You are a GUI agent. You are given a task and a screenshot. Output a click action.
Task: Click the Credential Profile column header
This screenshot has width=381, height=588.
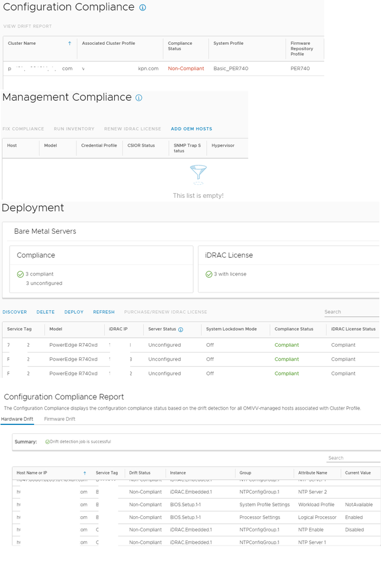(x=99, y=145)
